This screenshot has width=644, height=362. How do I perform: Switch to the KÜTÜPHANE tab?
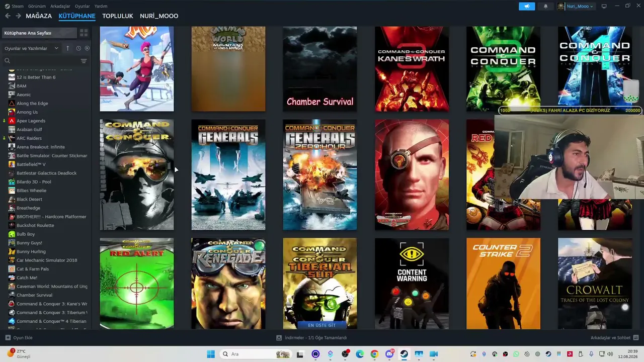[x=77, y=16]
